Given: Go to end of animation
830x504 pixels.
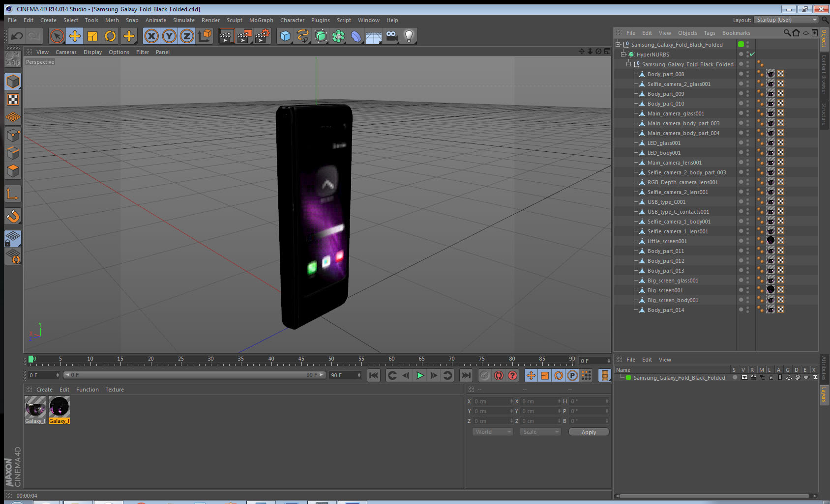Looking at the screenshot, I should pyautogui.click(x=465, y=376).
